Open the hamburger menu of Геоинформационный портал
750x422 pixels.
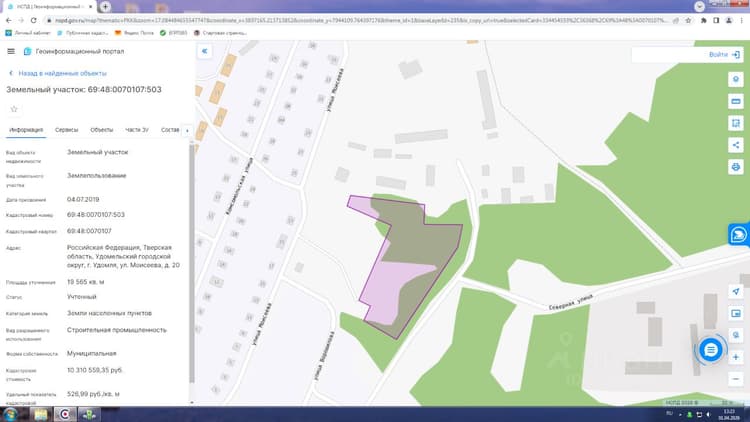click(x=11, y=51)
